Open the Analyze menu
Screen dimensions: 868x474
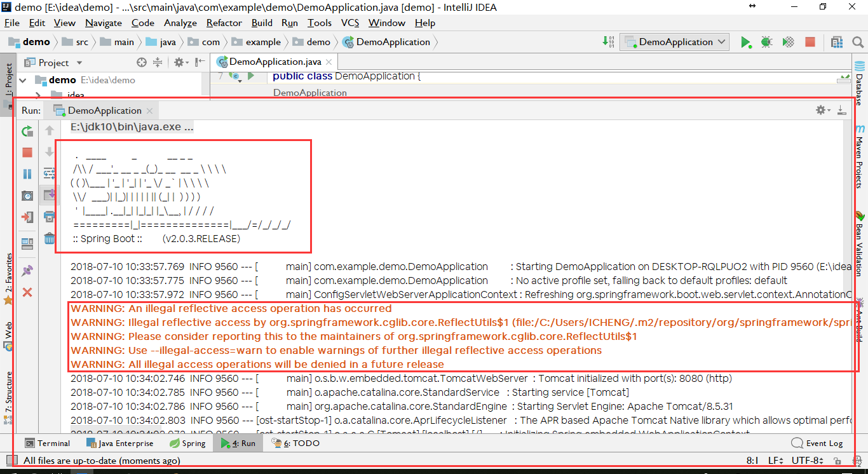point(180,23)
